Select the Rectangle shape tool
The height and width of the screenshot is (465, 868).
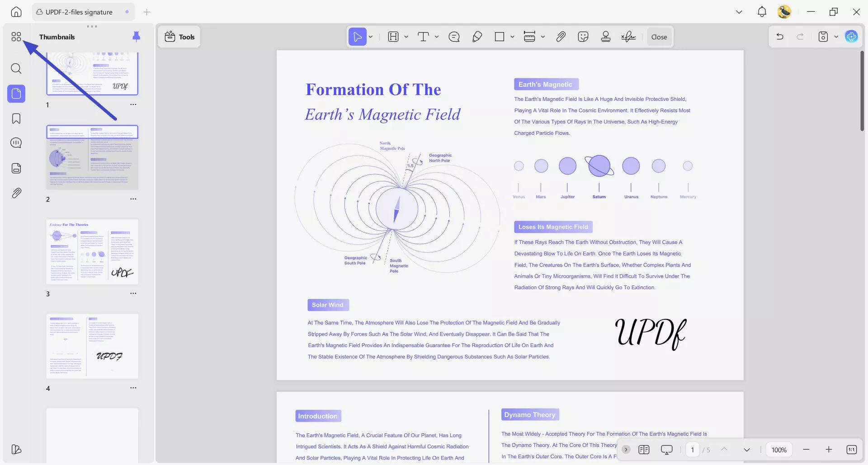pyautogui.click(x=500, y=37)
